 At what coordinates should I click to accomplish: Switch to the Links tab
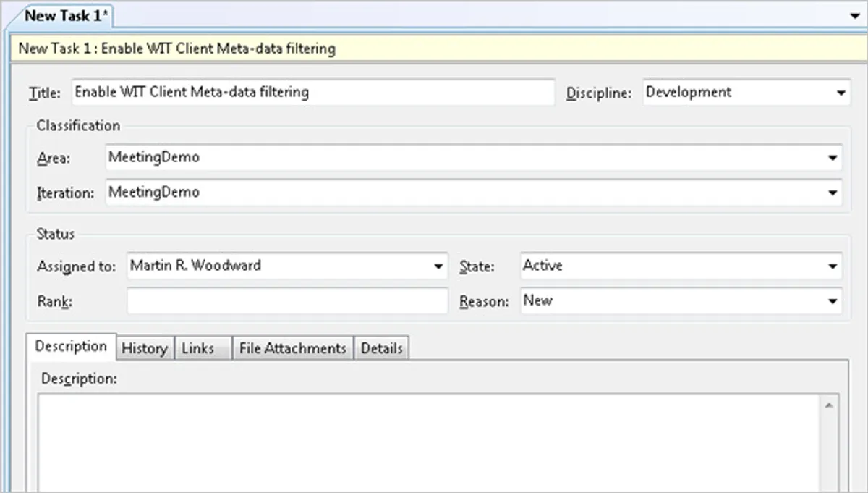[203, 348]
